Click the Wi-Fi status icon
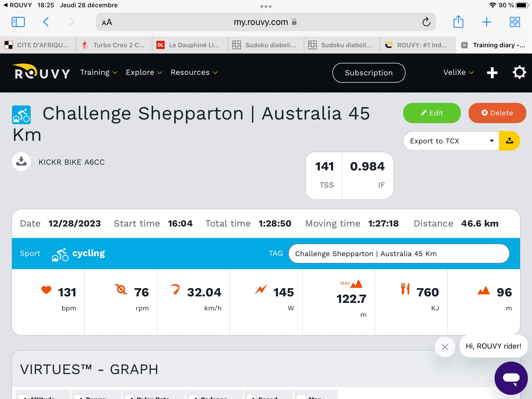The image size is (532, 399). (x=492, y=5)
